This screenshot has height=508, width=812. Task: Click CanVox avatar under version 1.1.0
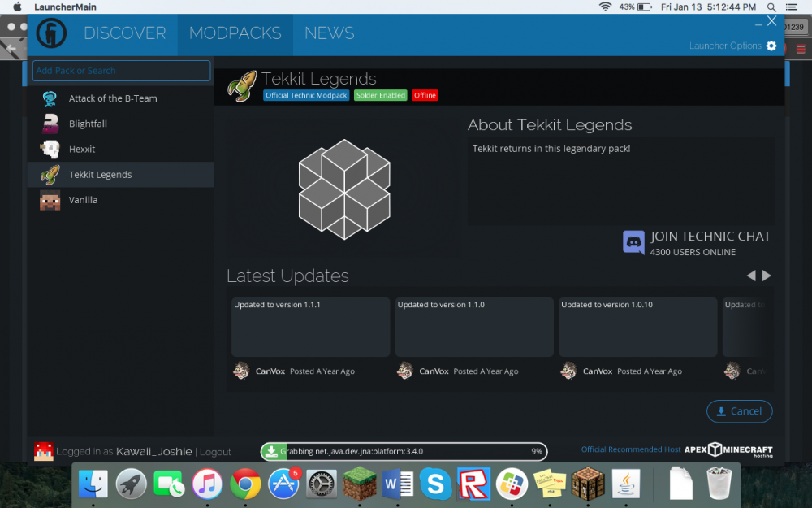coord(405,371)
